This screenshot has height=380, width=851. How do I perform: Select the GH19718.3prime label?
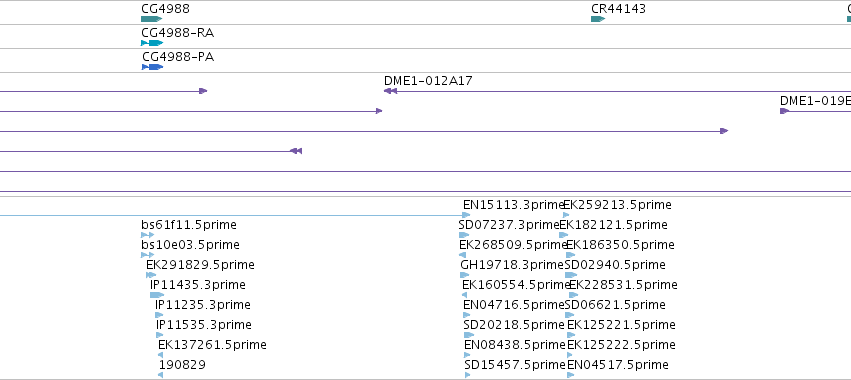(512, 265)
